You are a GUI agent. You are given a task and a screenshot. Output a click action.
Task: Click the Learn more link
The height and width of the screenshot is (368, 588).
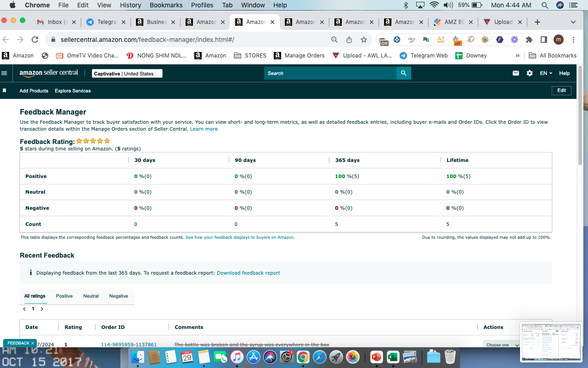(x=204, y=129)
